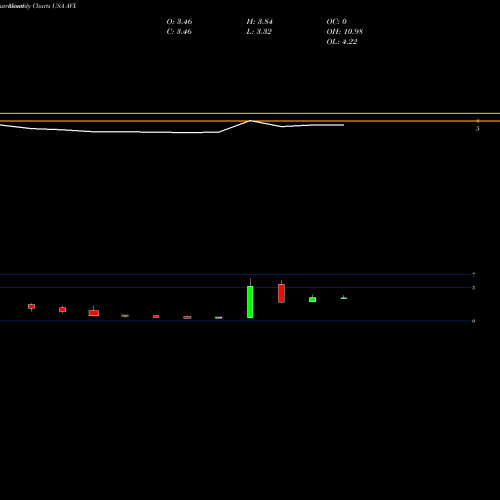The height and width of the screenshot is (500, 500).
Task: Select the "OC: 0" reading
Action: [336, 22]
